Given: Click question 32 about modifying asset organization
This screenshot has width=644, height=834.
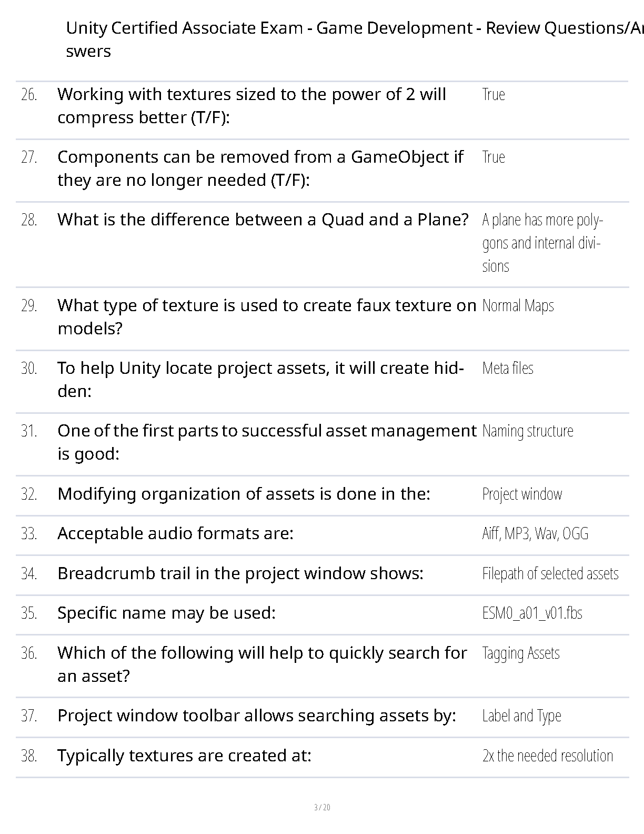Looking at the screenshot, I should [x=244, y=494].
